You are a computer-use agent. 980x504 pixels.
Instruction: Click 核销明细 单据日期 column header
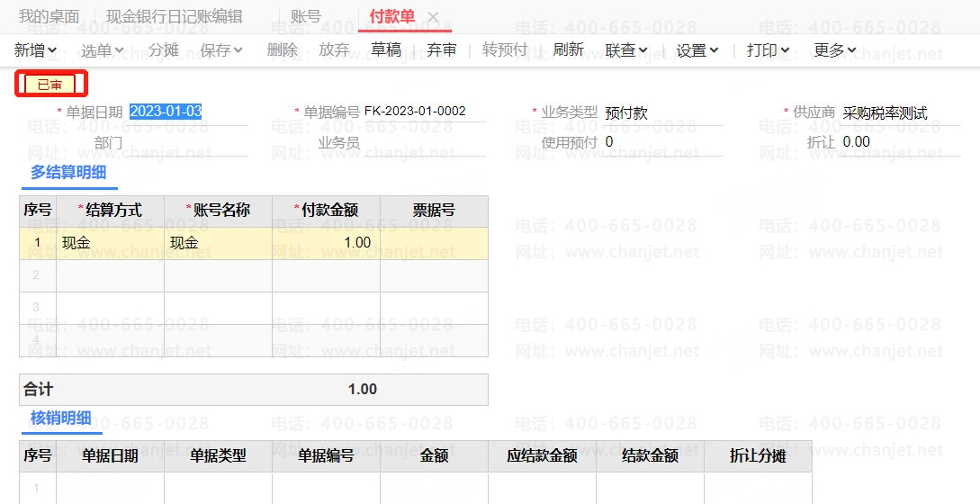coord(110,456)
